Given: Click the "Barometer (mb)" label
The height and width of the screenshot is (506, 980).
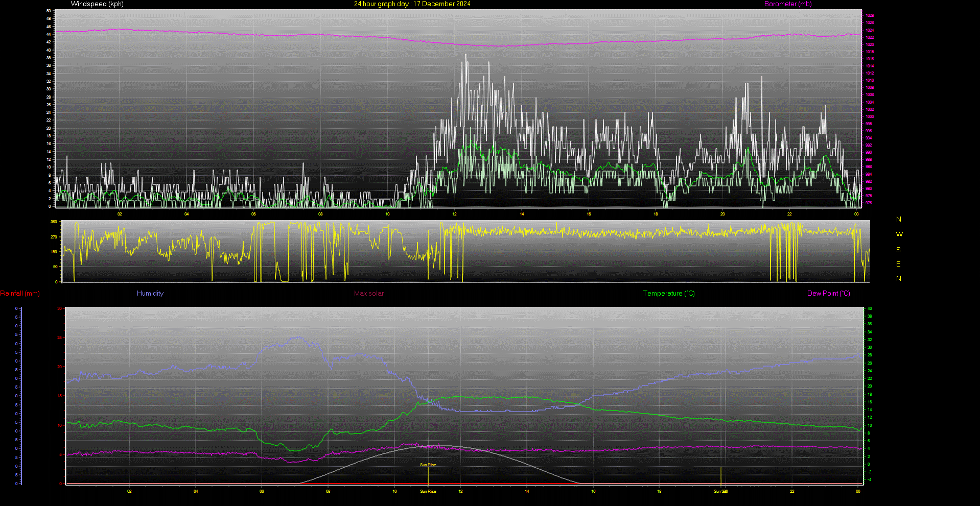Looking at the screenshot, I should click(x=788, y=4).
